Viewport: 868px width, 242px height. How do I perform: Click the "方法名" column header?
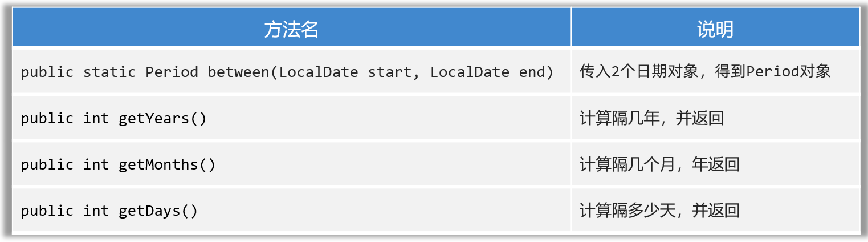291,30
